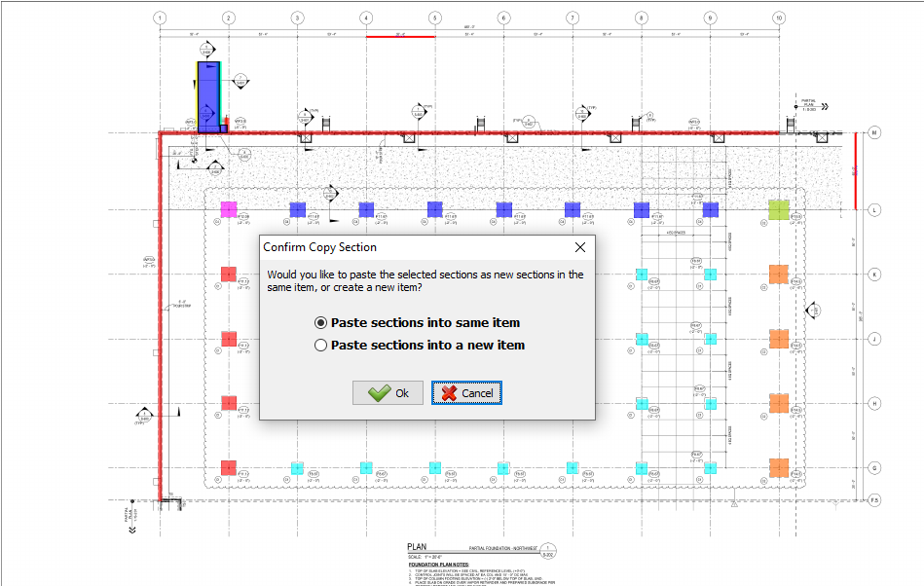Click the lime green footing on row L
924x586 pixels.
tap(778, 209)
